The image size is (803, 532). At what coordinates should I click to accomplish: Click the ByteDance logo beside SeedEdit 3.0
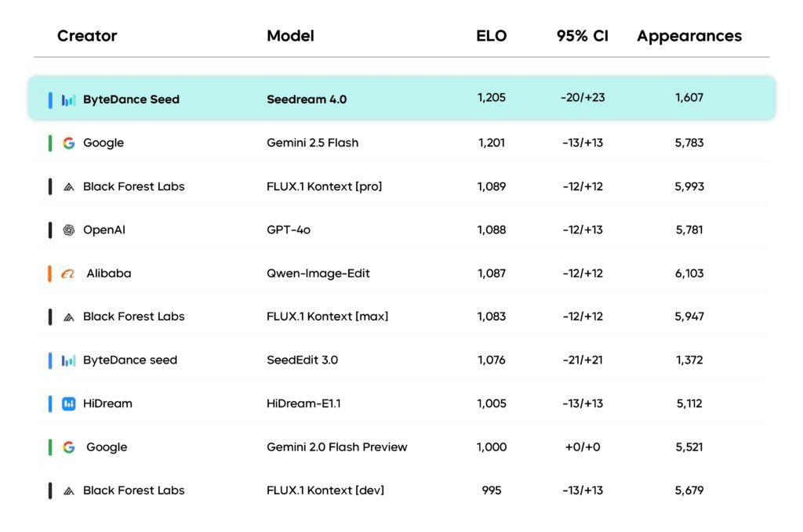tap(69, 360)
